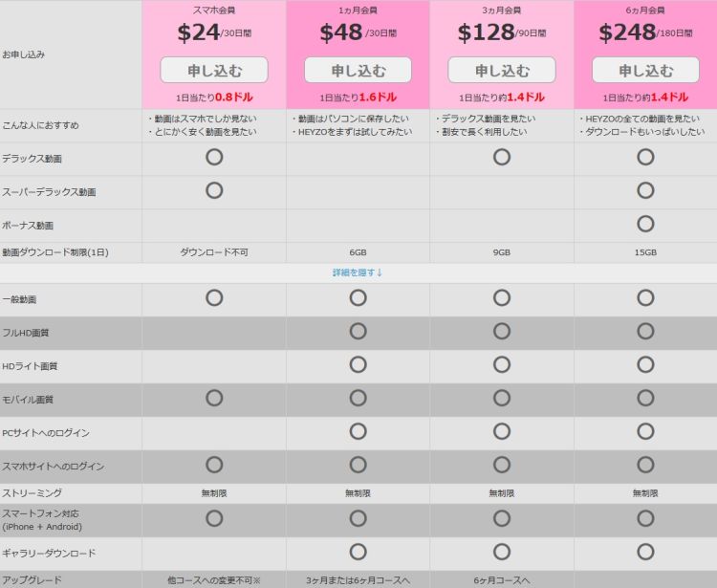Click スマートフォン対応 circle under 1ヵ月会員
This screenshot has width=717, height=588.
[x=358, y=518]
